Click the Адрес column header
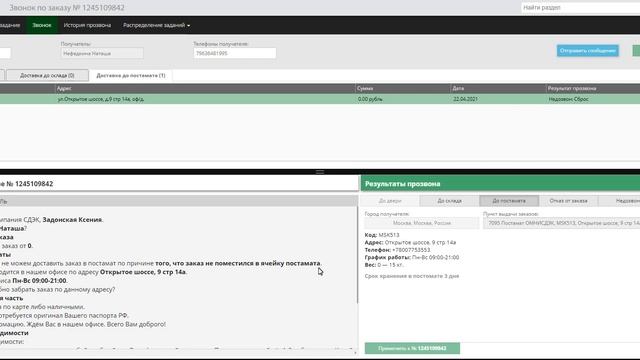Image resolution: width=640 pixels, height=360 pixels. [205, 88]
